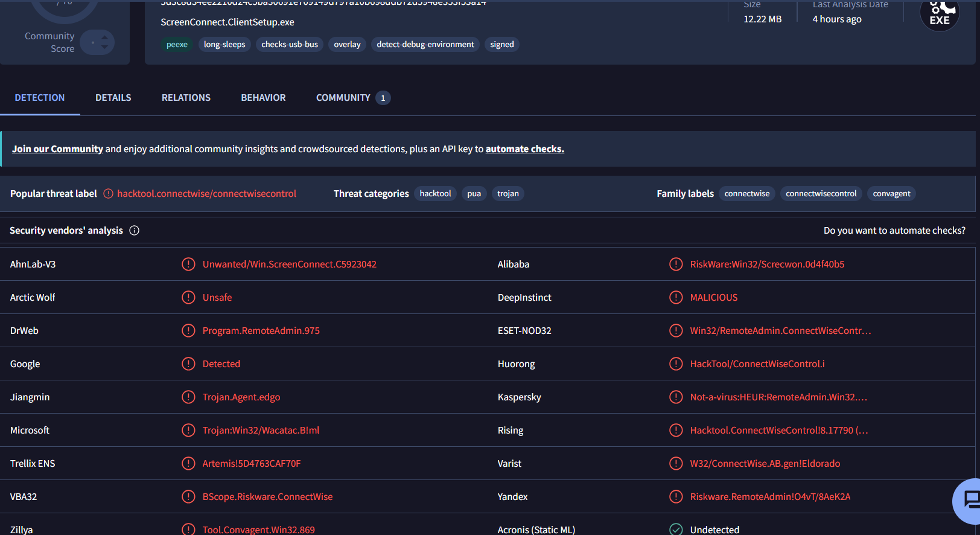Click detection 'HackTool/ConnectWiseControl.i'
The width and height of the screenshot is (980, 535).
coord(757,364)
